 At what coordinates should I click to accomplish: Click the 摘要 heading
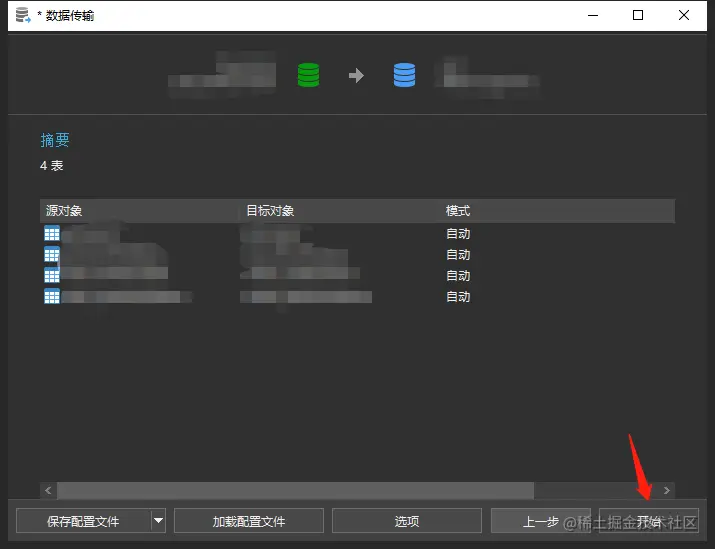[55, 140]
